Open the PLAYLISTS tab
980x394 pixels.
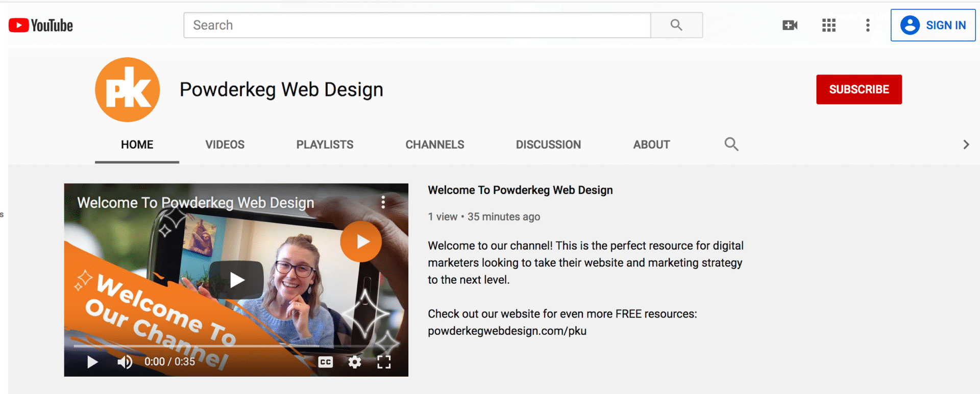(325, 144)
